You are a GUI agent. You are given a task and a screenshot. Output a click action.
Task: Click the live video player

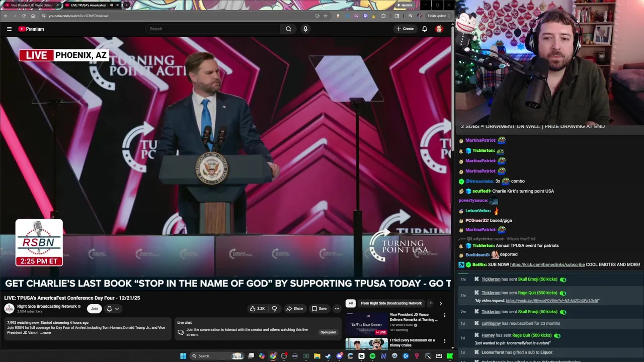[225, 163]
